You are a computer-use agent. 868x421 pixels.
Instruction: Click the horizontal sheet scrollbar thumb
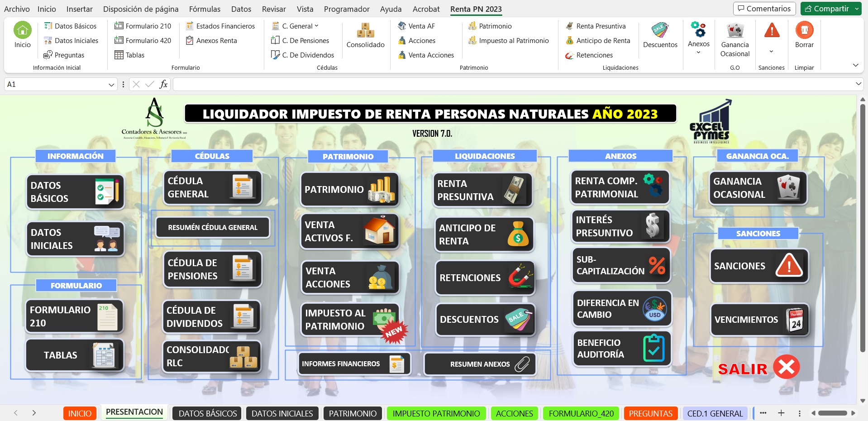(832, 413)
